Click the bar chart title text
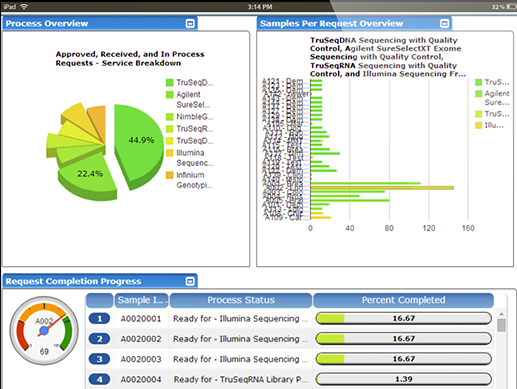Viewport: 517px width, 389px height. pyautogui.click(x=388, y=57)
